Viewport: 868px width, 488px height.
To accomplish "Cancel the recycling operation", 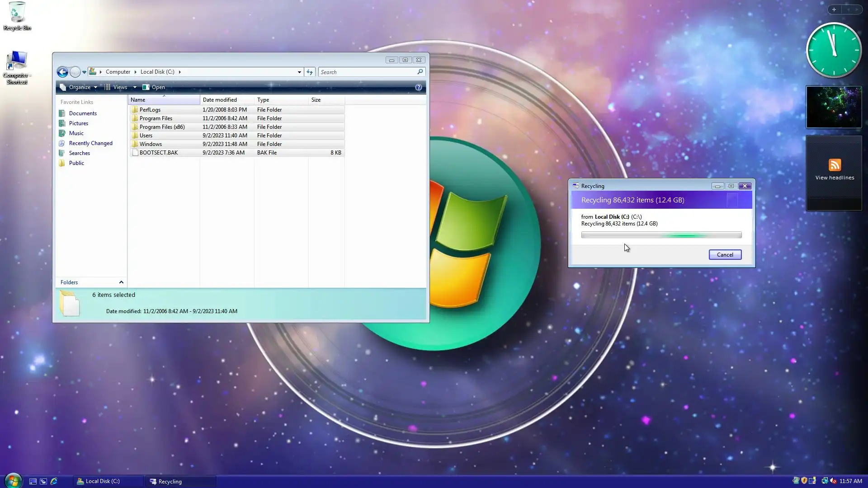I will click(725, 255).
